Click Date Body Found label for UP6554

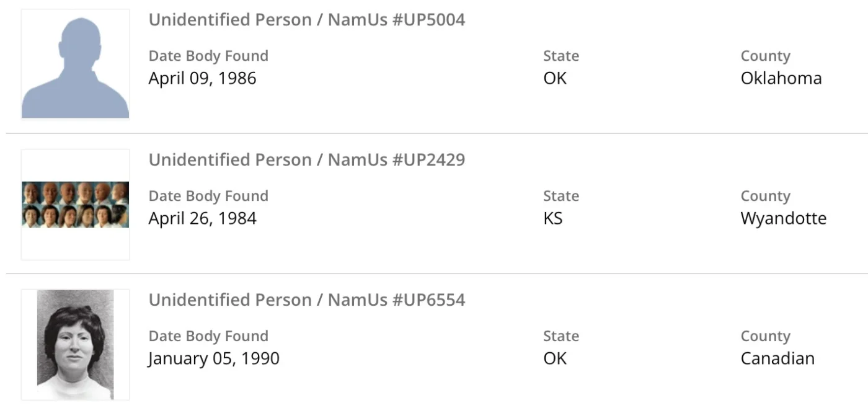pyautogui.click(x=208, y=336)
